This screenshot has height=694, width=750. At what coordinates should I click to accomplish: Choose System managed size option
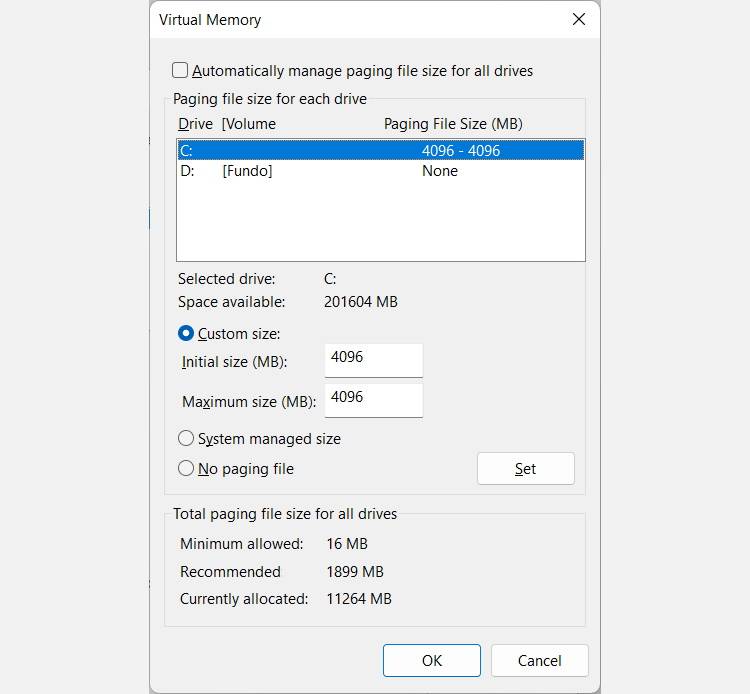point(186,438)
